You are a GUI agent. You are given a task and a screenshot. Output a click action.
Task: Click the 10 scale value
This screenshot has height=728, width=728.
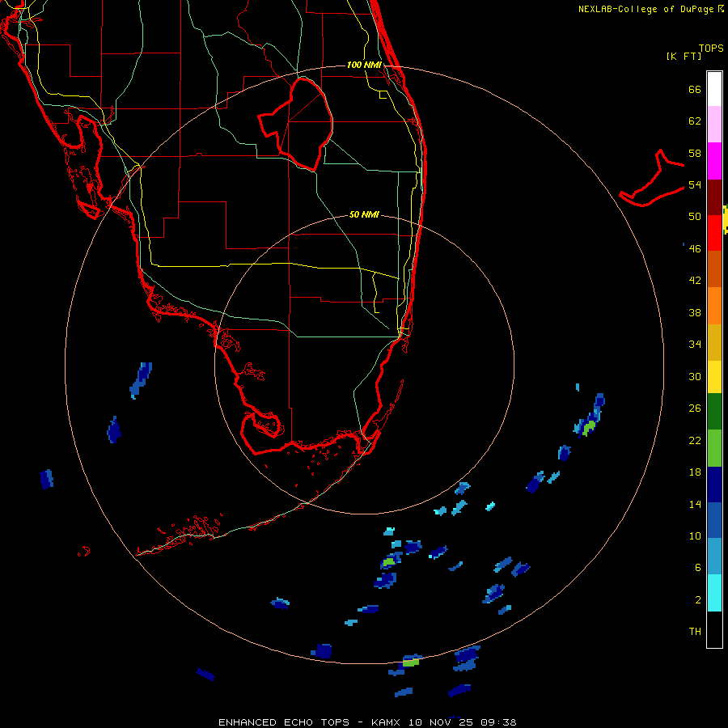point(695,535)
